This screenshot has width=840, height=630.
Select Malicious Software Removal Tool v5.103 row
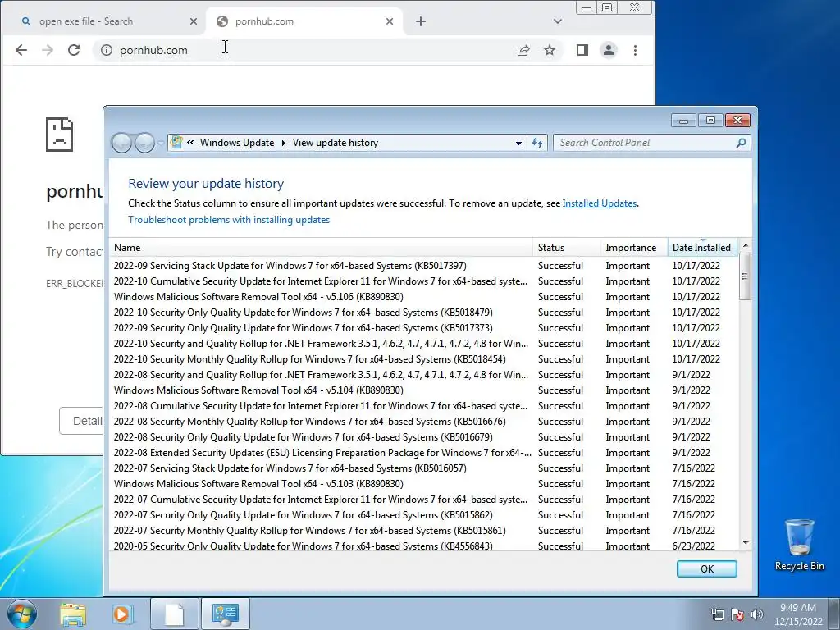click(x=423, y=484)
